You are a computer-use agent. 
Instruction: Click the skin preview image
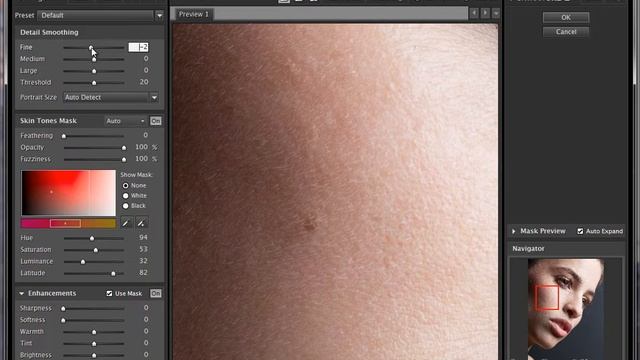(335, 192)
